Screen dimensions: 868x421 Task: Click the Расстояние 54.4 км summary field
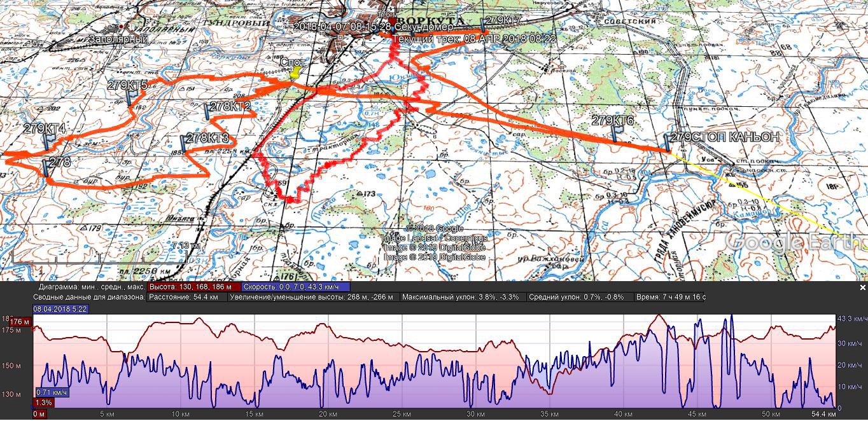pos(189,297)
